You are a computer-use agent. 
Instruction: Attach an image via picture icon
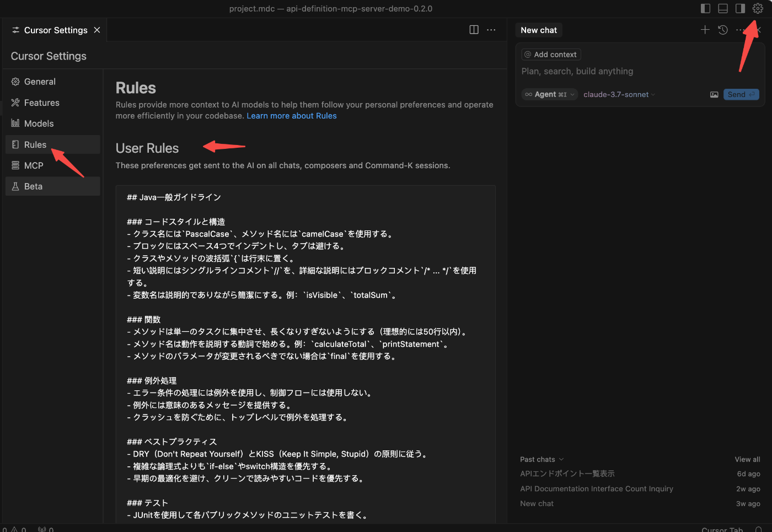[714, 94]
